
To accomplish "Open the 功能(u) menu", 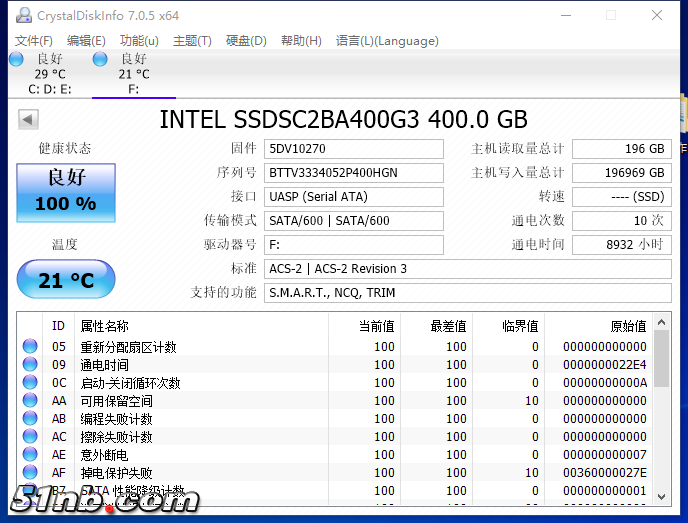I will (x=139, y=41).
